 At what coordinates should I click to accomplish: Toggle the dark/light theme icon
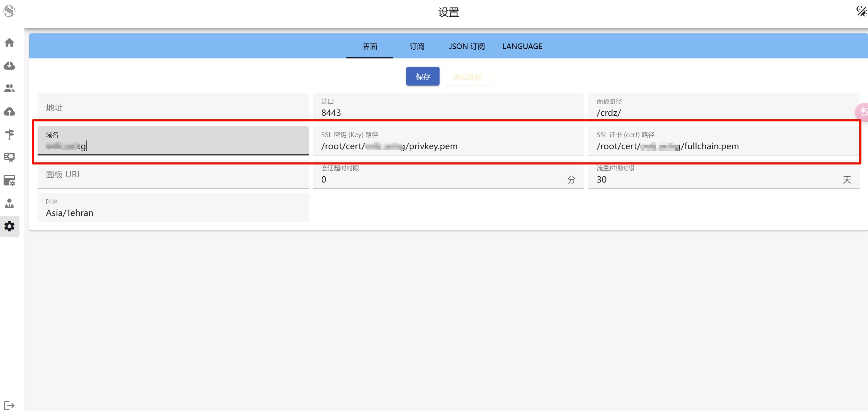pos(861,11)
